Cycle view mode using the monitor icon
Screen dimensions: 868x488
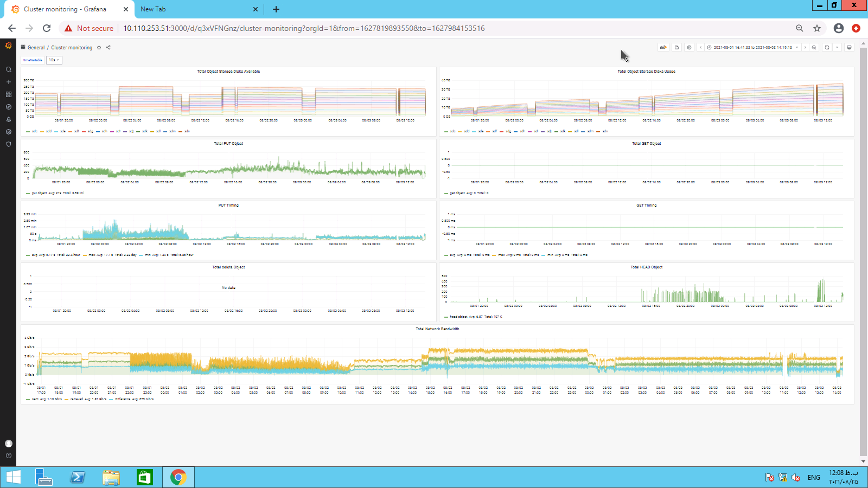pos(849,48)
